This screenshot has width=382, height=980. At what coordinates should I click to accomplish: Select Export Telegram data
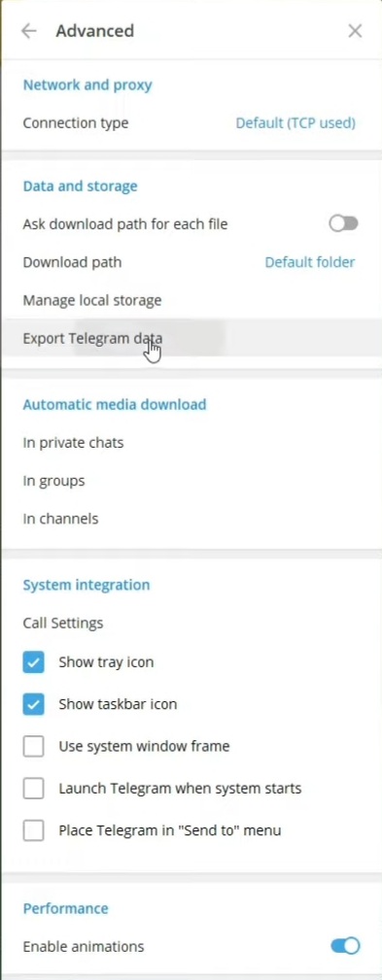point(191,338)
